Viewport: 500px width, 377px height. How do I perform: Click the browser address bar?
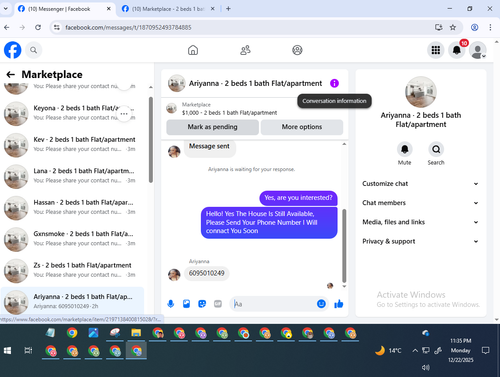click(247, 27)
